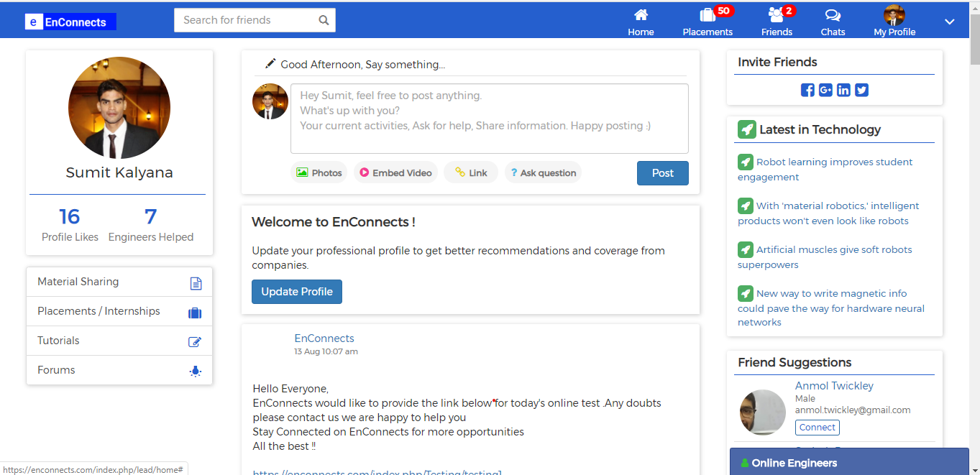Add Photos to the post
This screenshot has width=980, height=475.
click(319, 172)
